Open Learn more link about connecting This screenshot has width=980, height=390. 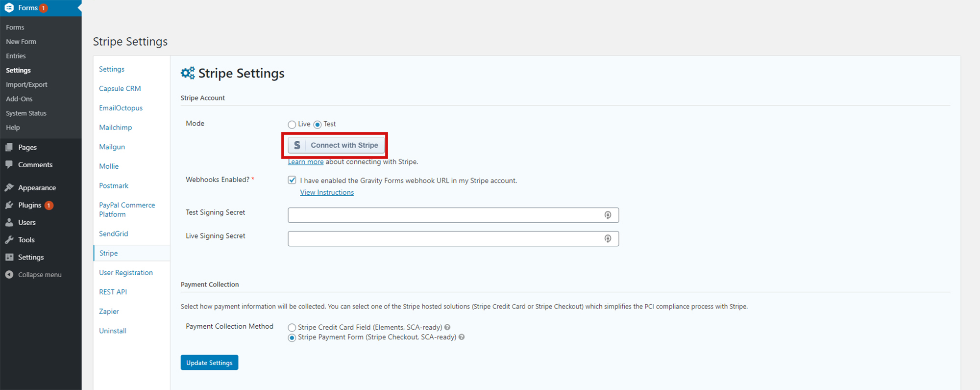(306, 162)
